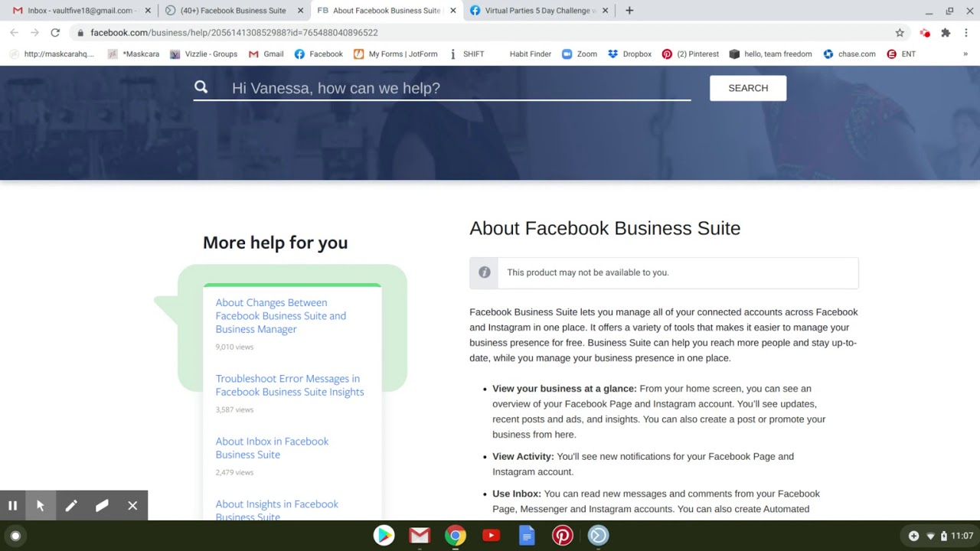Open the system tray clock 11:07
The height and width of the screenshot is (551, 980).
tap(962, 536)
